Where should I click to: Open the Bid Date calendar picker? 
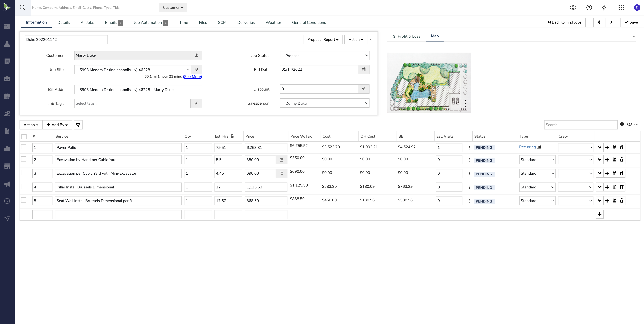[x=364, y=69]
